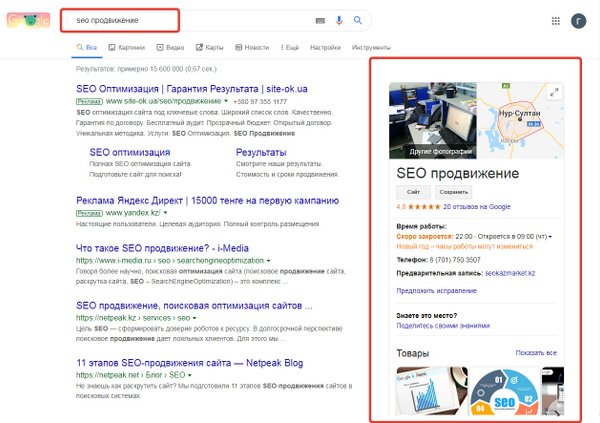Expand the Ещё menu
The width and height of the screenshot is (600, 423).
point(288,47)
